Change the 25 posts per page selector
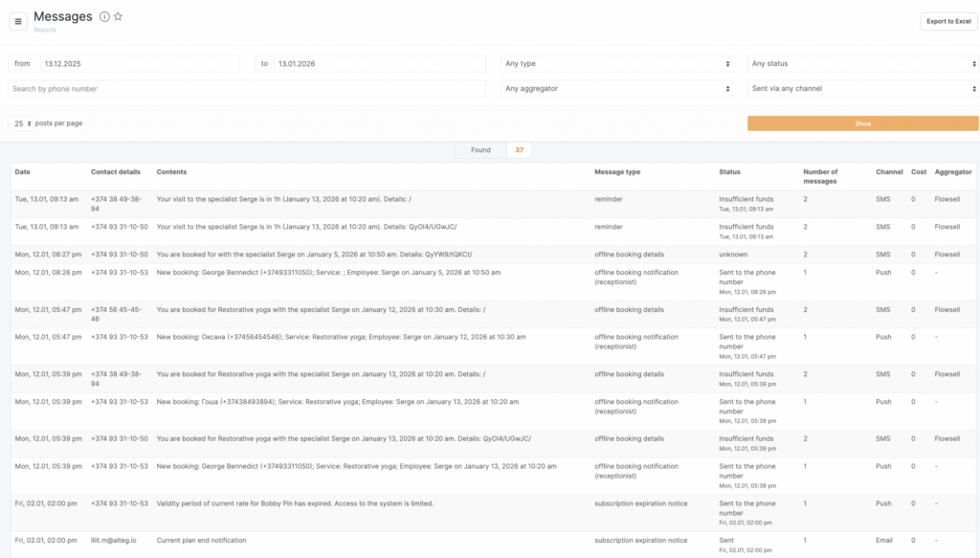 coord(21,123)
